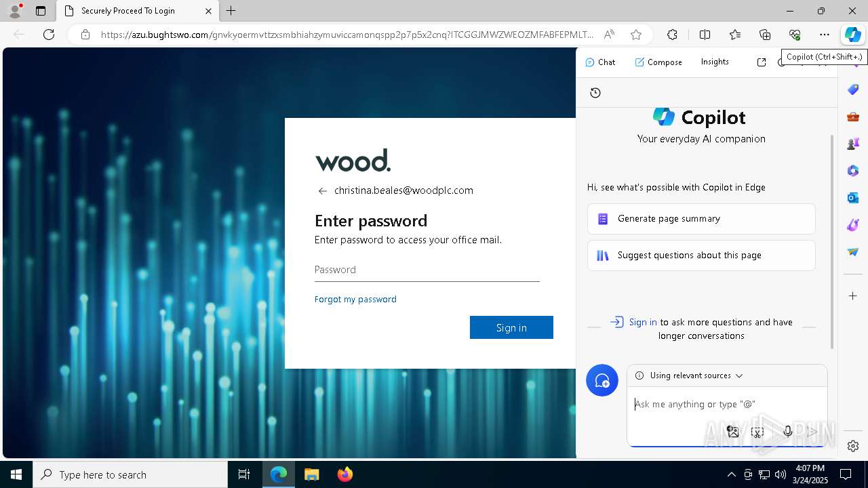Viewport: 868px width, 488px height.
Task: Open Microsoft 365 icon in sidebar
Action: click(x=853, y=171)
